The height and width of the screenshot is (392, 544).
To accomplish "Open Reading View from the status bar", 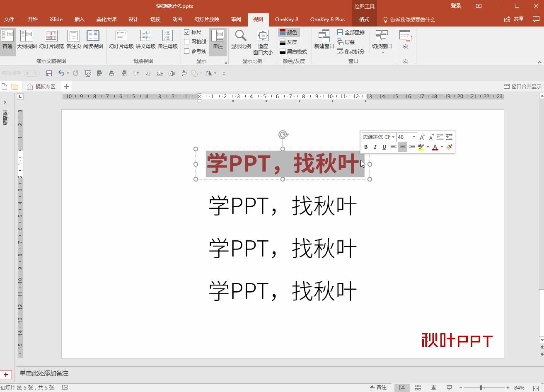I will click(433, 387).
